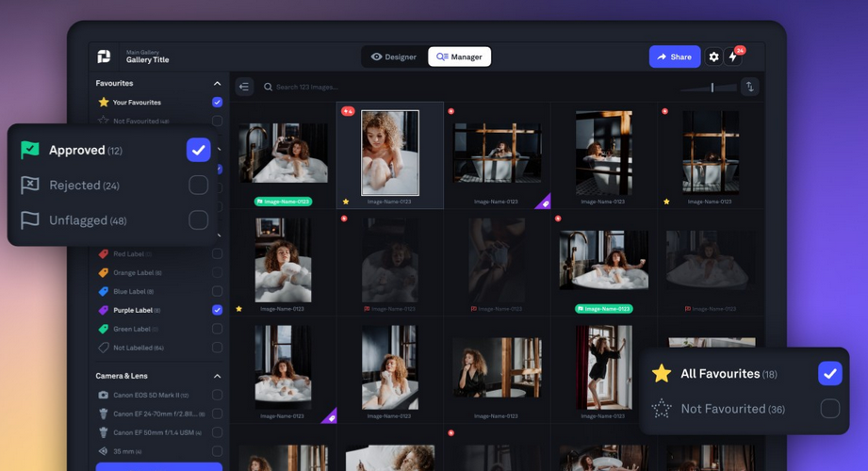Click the green tag icon beside Green Label

pos(103,329)
